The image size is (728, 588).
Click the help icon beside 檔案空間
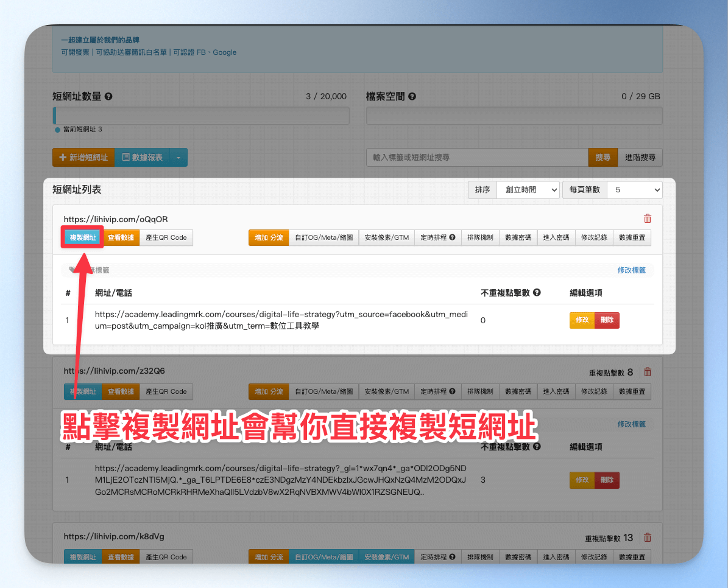click(x=412, y=96)
